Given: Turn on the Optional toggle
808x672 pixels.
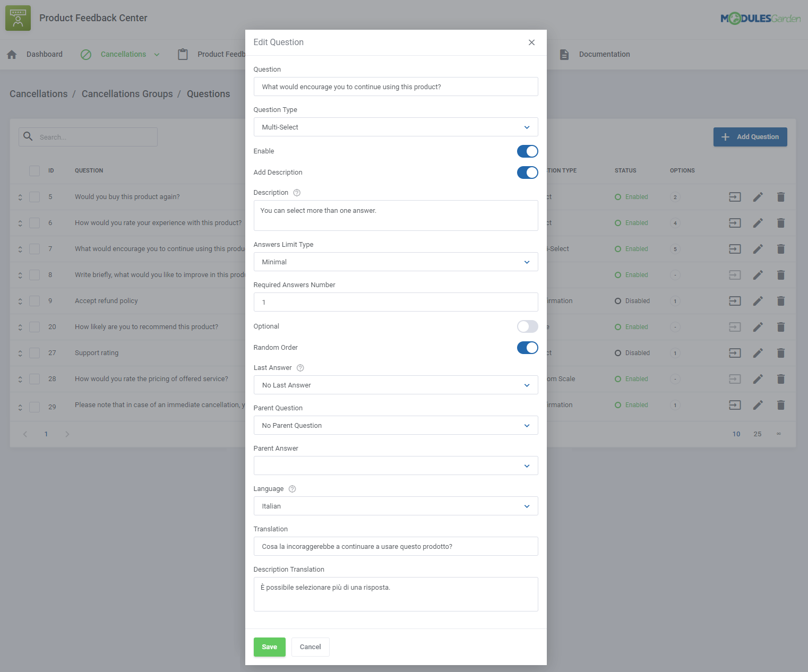Looking at the screenshot, I should 527,326.
